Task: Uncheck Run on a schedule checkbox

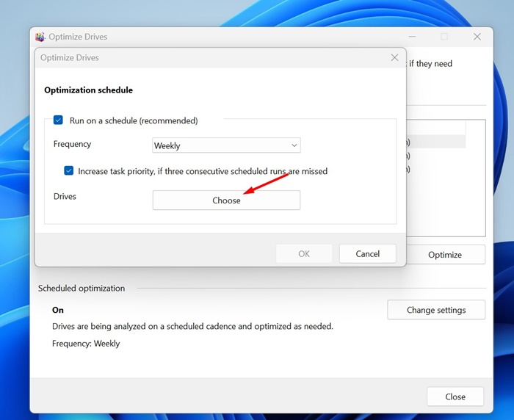Action: coord(59,120)
